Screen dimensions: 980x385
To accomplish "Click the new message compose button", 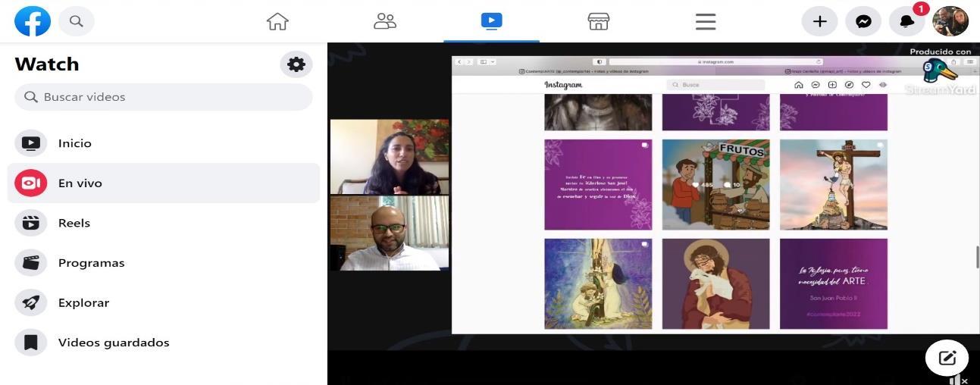I will pyautogui.click(x=947, y=358).
